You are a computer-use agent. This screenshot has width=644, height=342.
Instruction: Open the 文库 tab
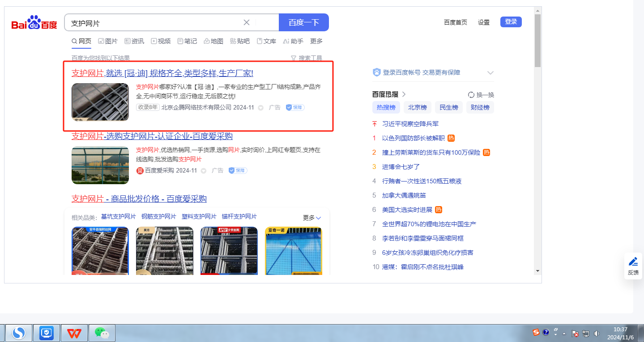click(266, 41)
